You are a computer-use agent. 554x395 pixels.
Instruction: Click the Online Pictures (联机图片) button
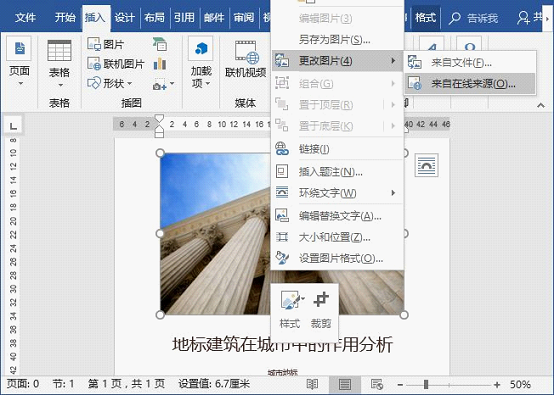pos(116,64)
